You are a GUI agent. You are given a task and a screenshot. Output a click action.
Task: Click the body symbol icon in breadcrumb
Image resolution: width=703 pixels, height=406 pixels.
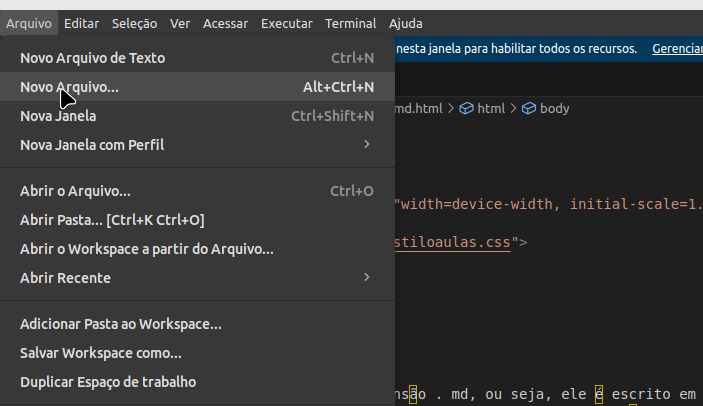(529, 108)
